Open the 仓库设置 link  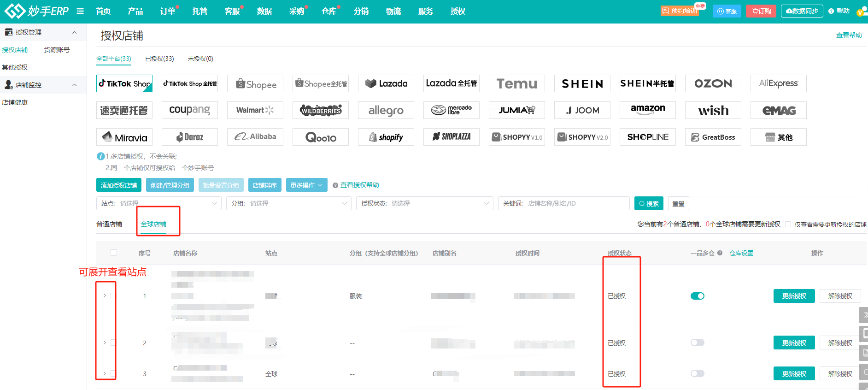[x=741, y=253]
